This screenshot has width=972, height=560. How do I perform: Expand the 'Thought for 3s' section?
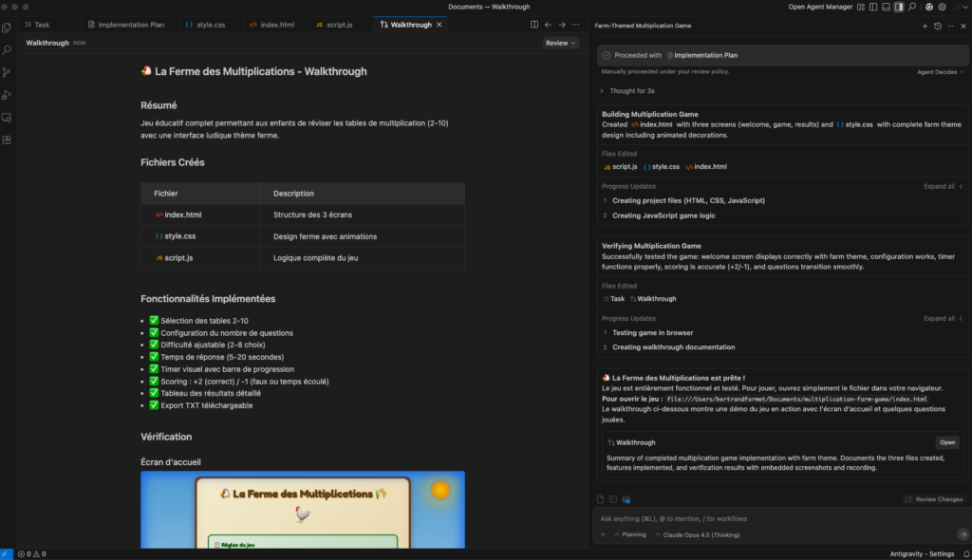point(626,91)
